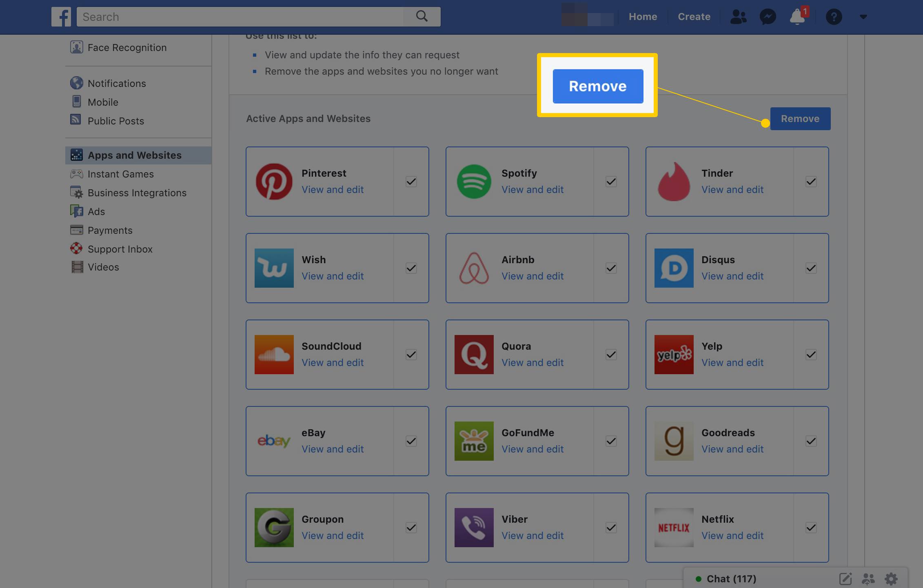Open Payments settings
Viewport: 923px width, 588px height.
138,230
